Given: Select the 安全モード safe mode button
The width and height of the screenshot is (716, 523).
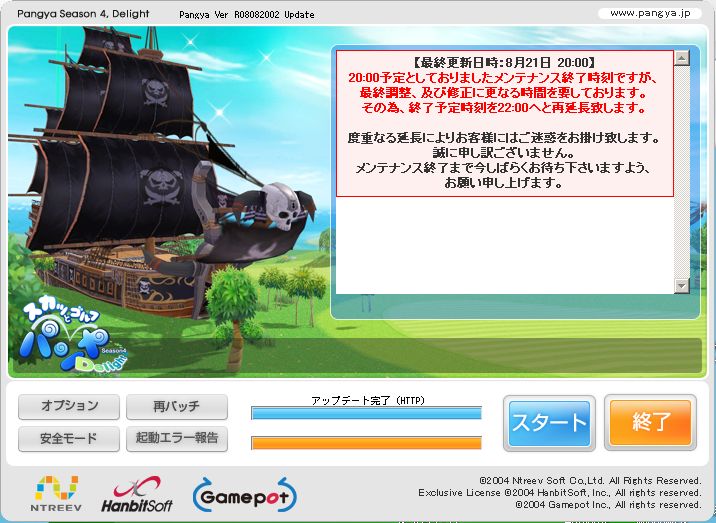Looking at the screenshot, I should click(x=69, y=438).
